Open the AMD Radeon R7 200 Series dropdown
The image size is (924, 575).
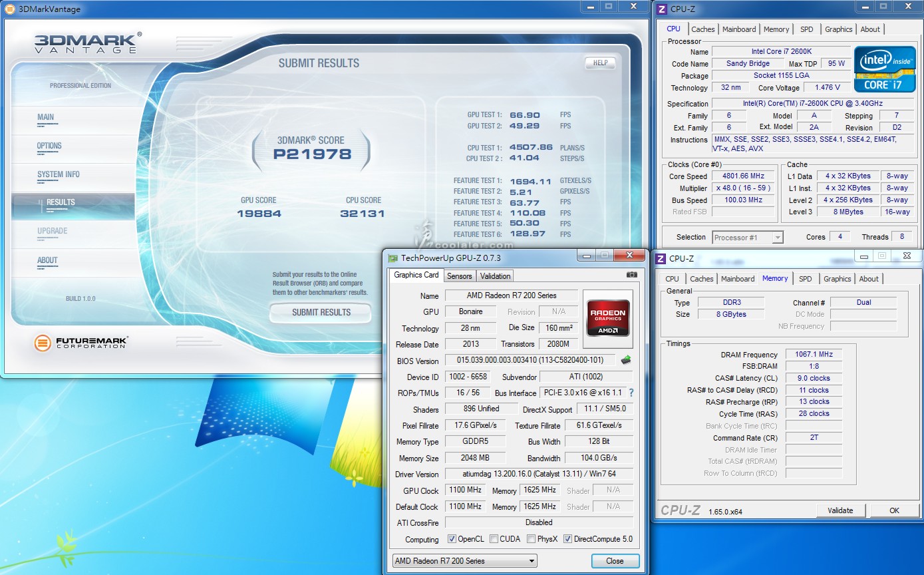click(x=464, y=561)
